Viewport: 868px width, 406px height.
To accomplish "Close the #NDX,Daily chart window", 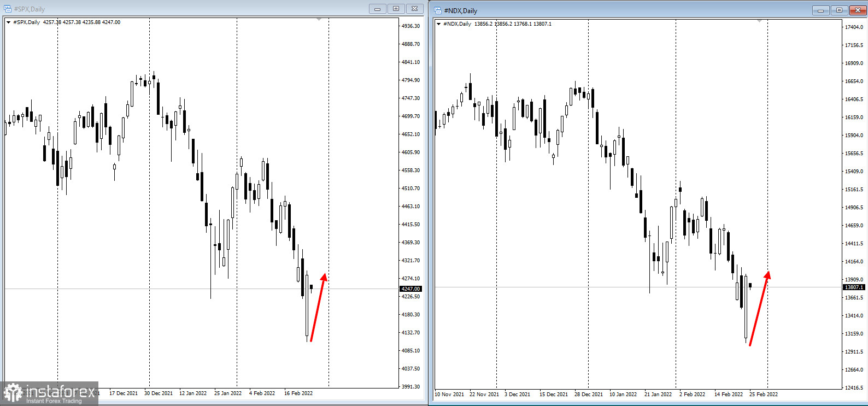I will (x=858, y=10).
